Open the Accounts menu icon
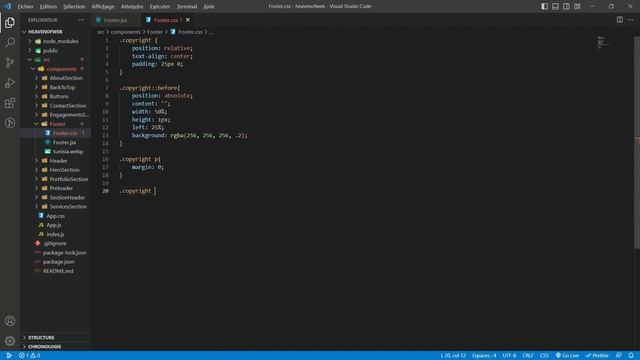This screenshot has height=360, width=640. 10,321
